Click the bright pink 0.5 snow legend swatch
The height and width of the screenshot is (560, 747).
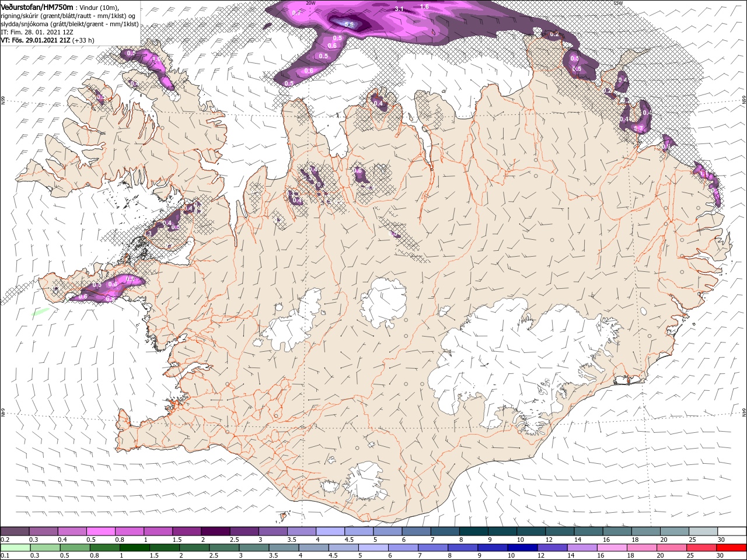click(101, 531)
